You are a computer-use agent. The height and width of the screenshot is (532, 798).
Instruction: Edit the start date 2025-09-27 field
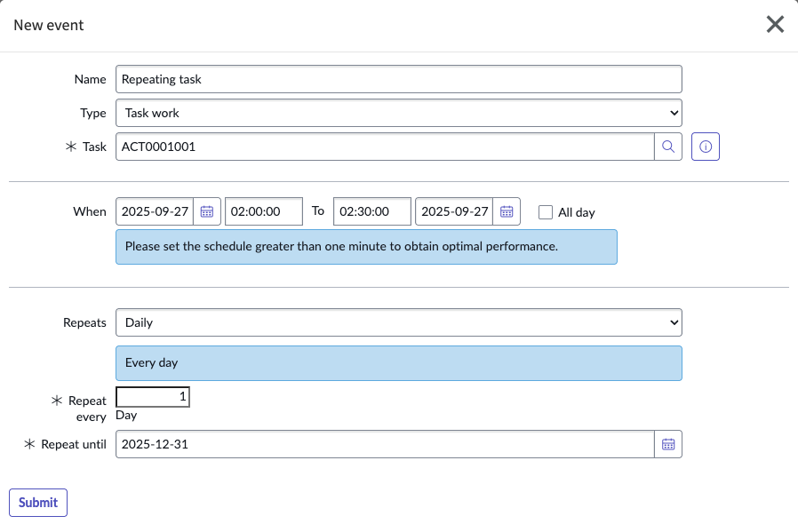tap(155, 211)
